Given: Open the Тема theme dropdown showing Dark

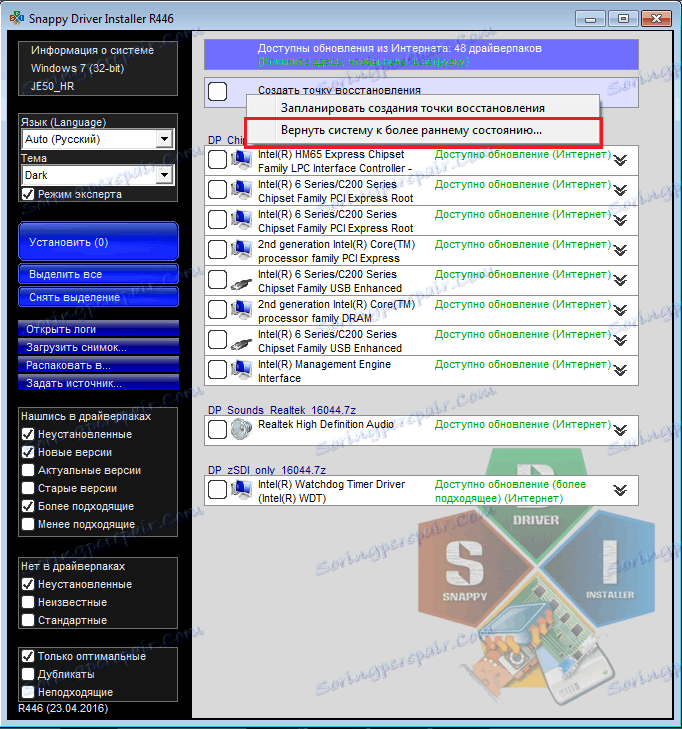Looking at the screenshot, I should pyautogui.click(x=98, y=175).
